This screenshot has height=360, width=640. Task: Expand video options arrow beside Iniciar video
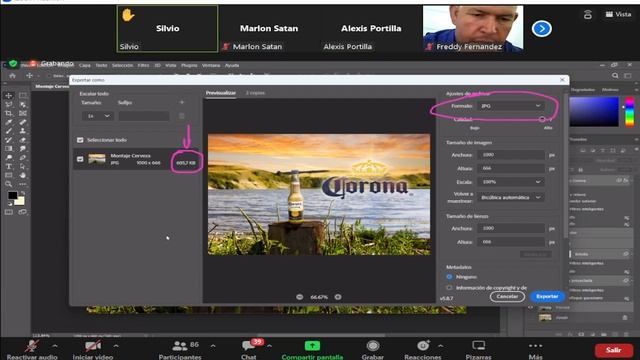(116, 346)
